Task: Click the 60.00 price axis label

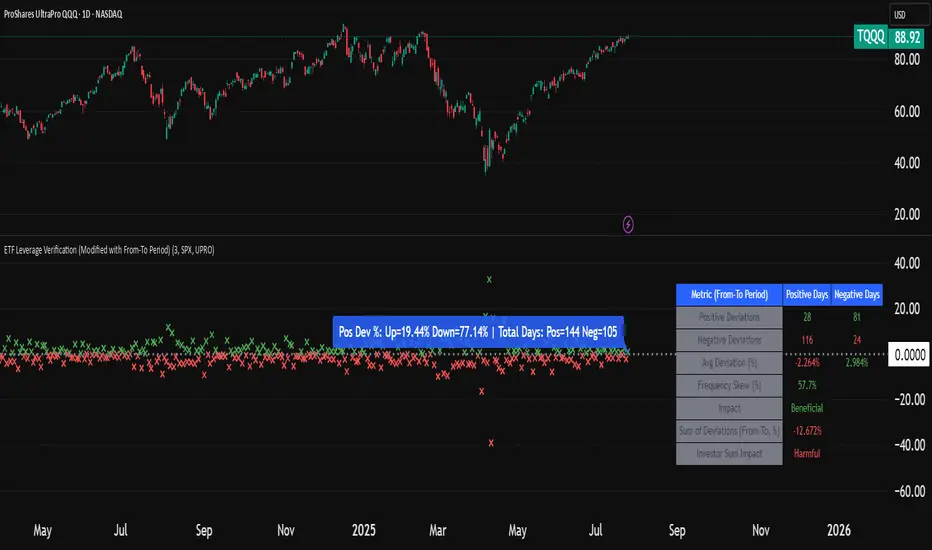Action: click(x=906, y=111)
